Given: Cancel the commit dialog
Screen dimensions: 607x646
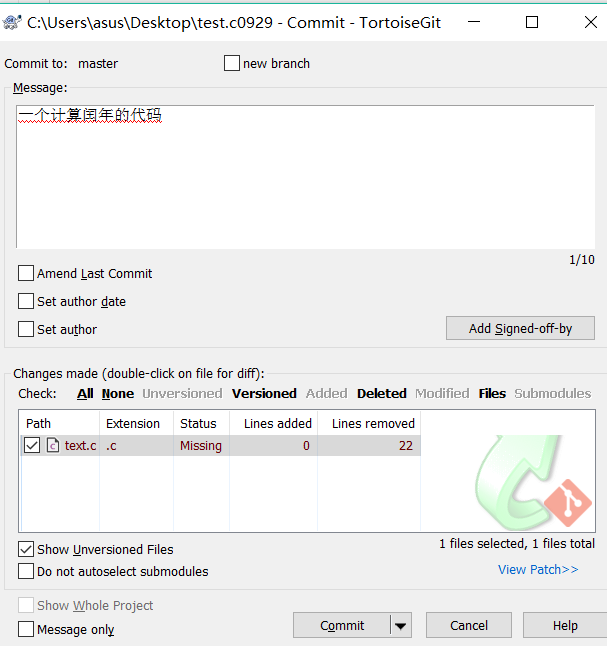Looking at the screenshot, I should (x=469, y=625).
